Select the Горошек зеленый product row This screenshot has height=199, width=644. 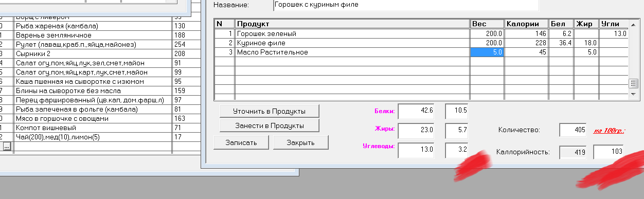[421, 33]
